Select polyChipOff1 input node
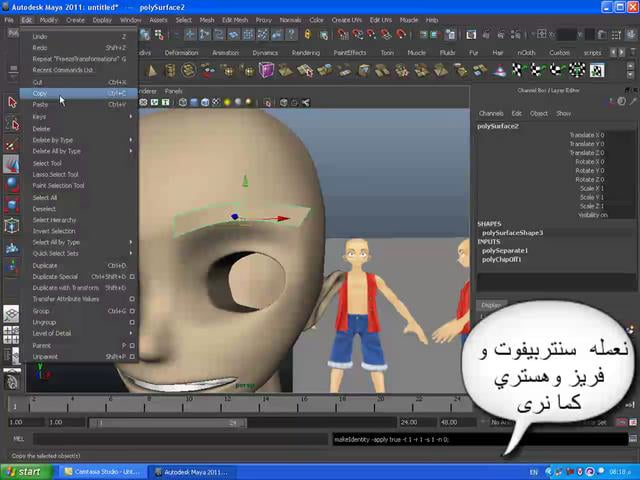 pyautogui.click(x=502, y=260)
